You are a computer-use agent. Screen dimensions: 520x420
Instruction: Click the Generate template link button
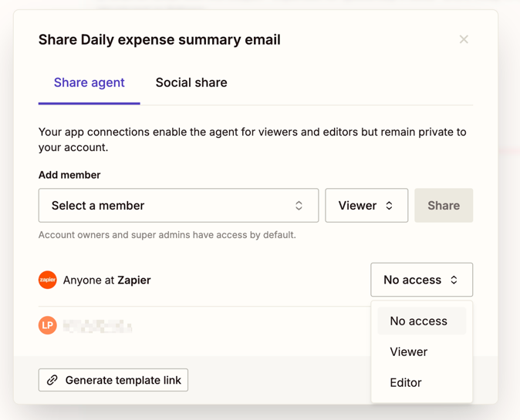tap(113, 380)
